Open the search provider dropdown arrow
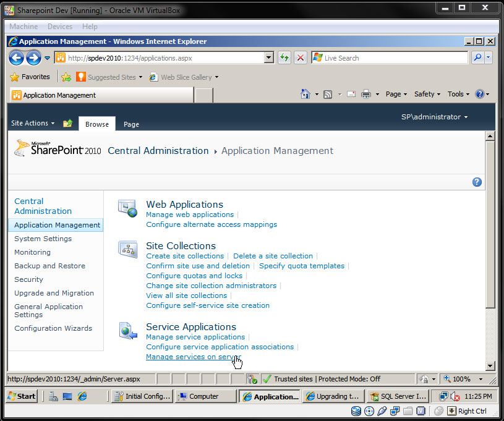504x421 pixels. pos(489,58)
